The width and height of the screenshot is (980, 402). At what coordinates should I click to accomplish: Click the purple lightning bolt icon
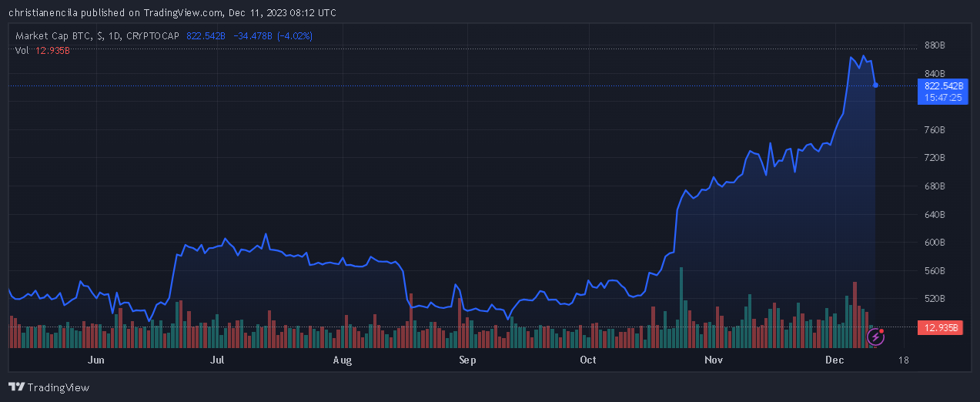(876, 337)
